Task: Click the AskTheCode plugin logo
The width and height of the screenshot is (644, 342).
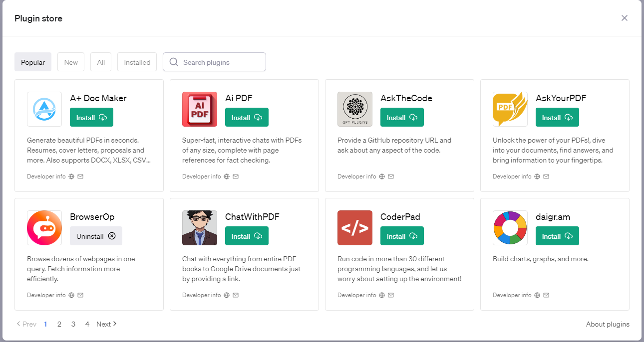Action: pos(355,109)
